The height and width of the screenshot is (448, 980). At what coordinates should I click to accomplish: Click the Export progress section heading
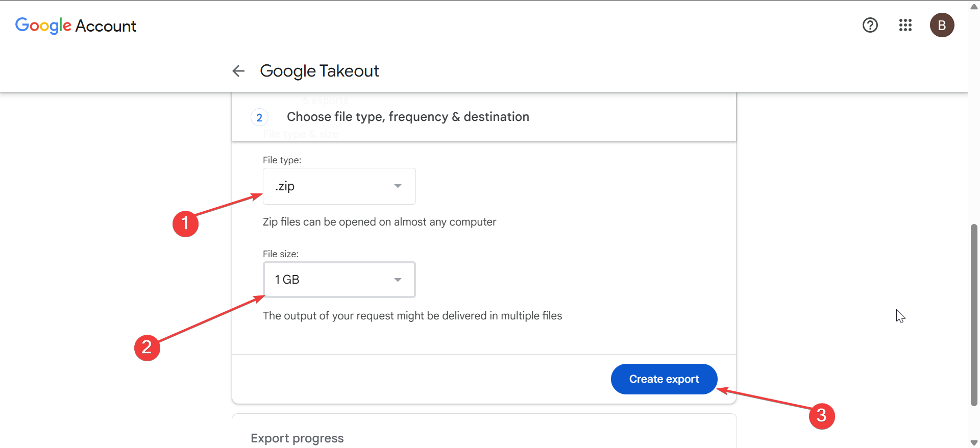tap(297, 438)
